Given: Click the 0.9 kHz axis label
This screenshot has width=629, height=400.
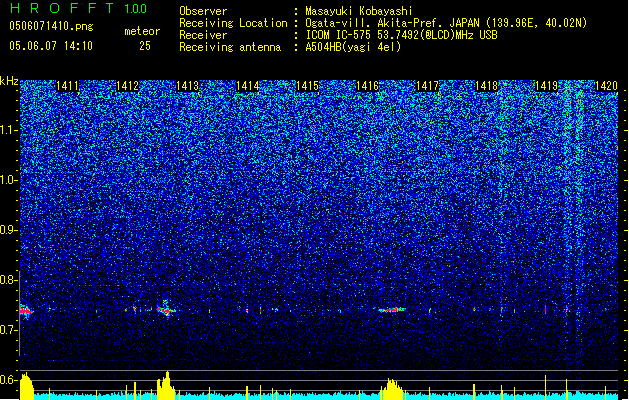Looking at the screenshot, I should tap(9, 230).
